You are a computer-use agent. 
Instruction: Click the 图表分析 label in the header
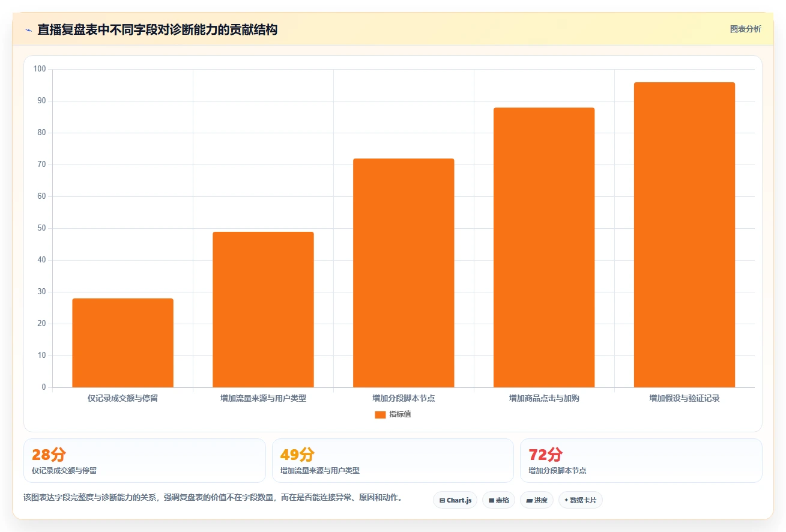(x=745, y=29)
